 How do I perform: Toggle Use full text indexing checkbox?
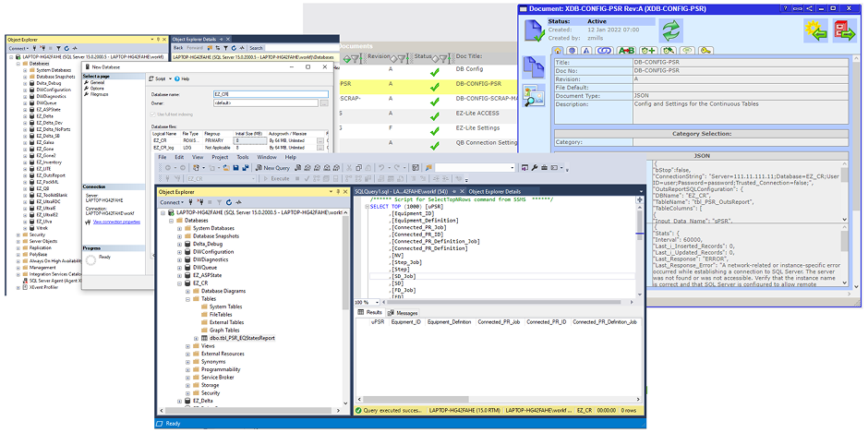pyautogui.click(x=154, y=114)
